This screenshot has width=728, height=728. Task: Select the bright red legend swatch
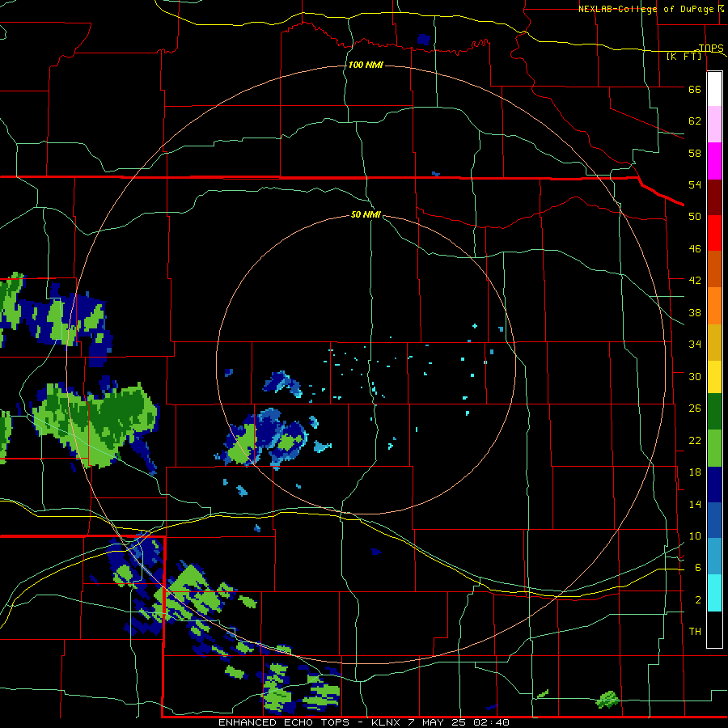click(x=714, y=233)
